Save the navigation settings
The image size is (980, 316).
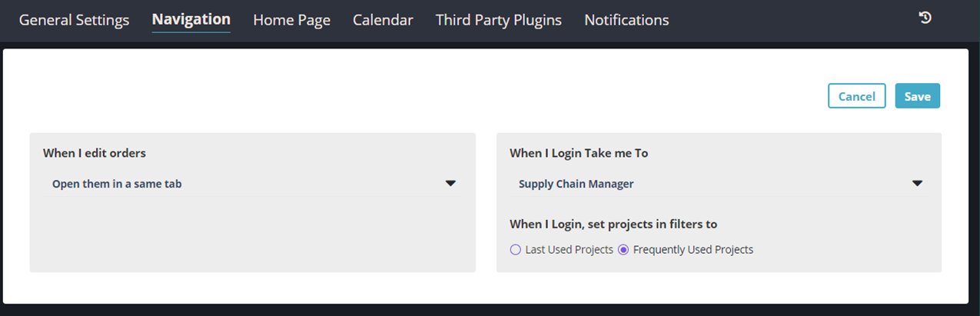tap(917, 96)
